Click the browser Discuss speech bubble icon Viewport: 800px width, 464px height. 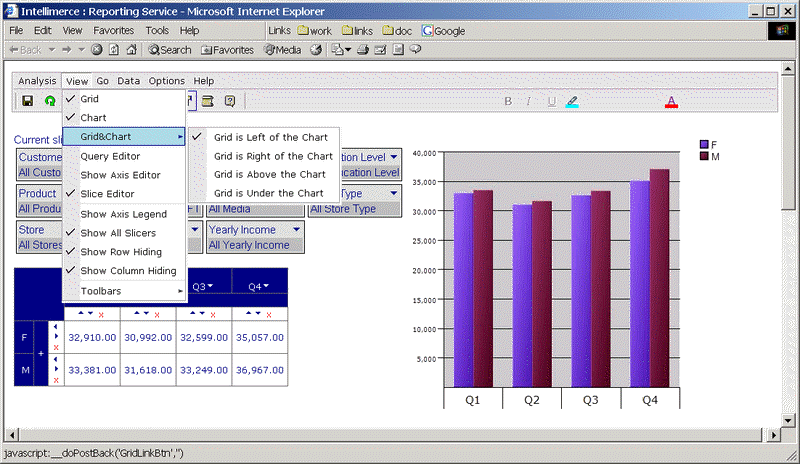(x=415, y=49)
